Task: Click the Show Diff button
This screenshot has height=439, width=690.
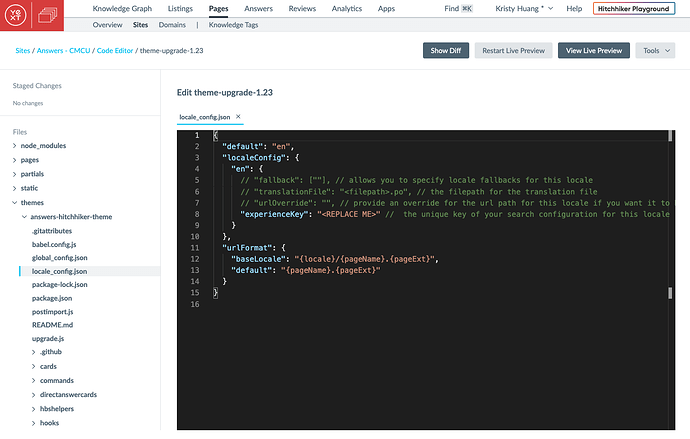Action: click(x=446, y=51)
